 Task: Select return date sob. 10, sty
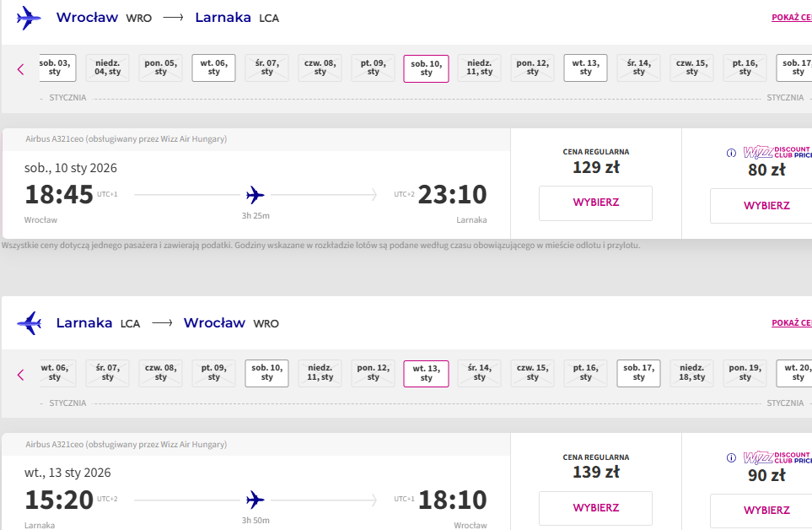click(x=266, y=373)
